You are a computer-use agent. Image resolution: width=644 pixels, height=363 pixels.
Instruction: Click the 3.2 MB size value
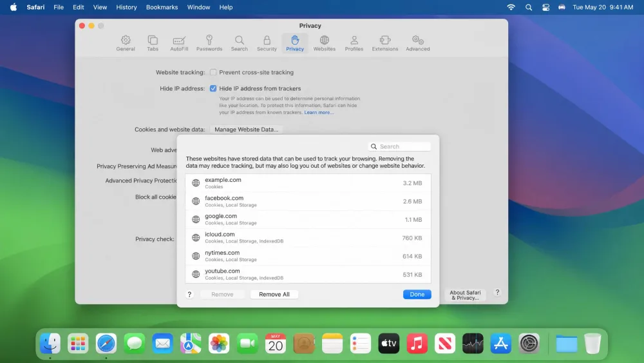tap(412, 183)
